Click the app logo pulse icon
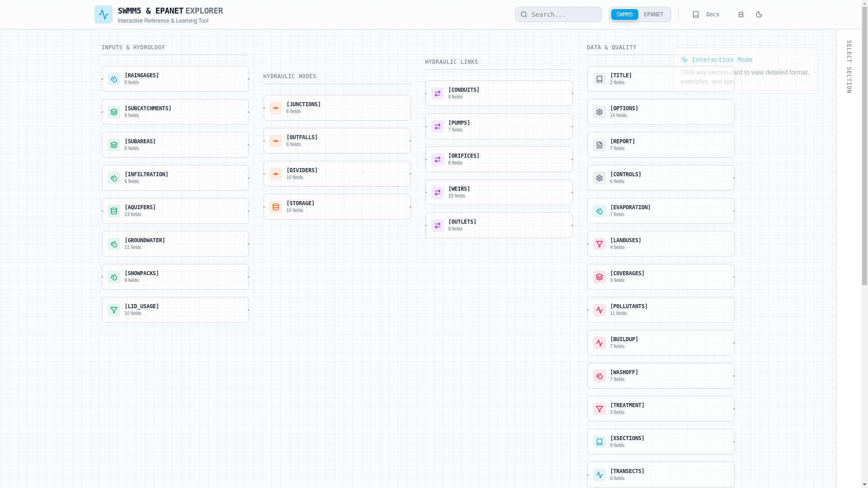Viewport: 868px width, 488px height. point(103,14)
